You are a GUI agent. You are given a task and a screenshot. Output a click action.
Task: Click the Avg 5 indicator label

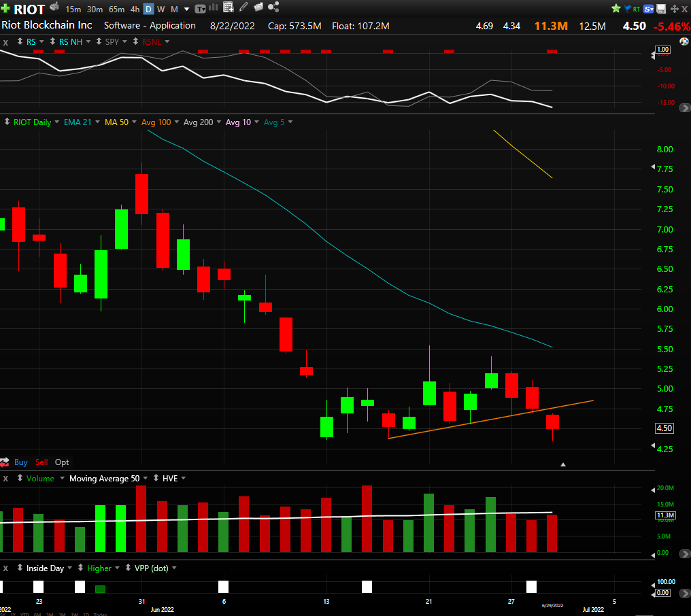pos(274,122)
